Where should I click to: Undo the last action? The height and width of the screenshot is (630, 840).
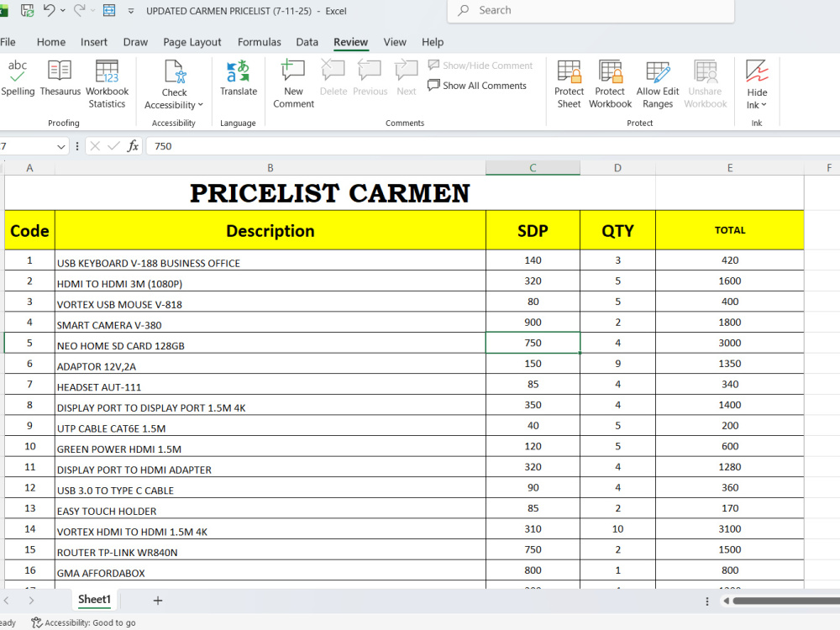click(49, 10)
